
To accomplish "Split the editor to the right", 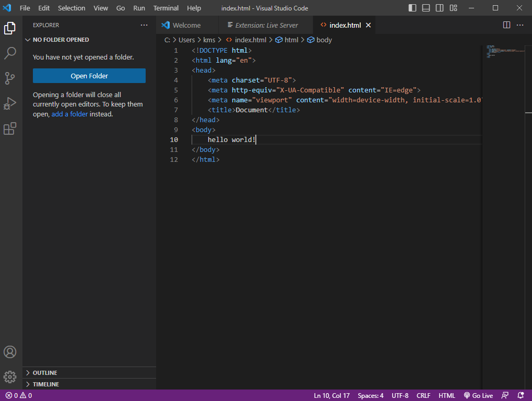I will [x=506, y=25].
